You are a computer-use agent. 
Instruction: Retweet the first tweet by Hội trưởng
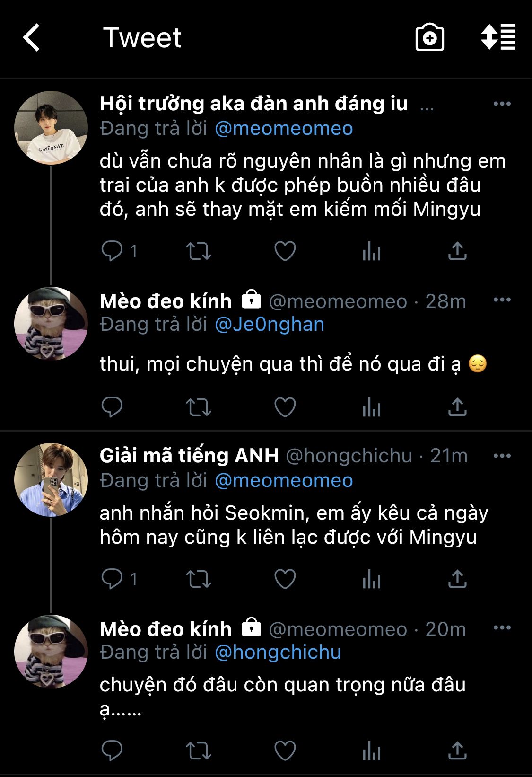[x=198, y=251]
